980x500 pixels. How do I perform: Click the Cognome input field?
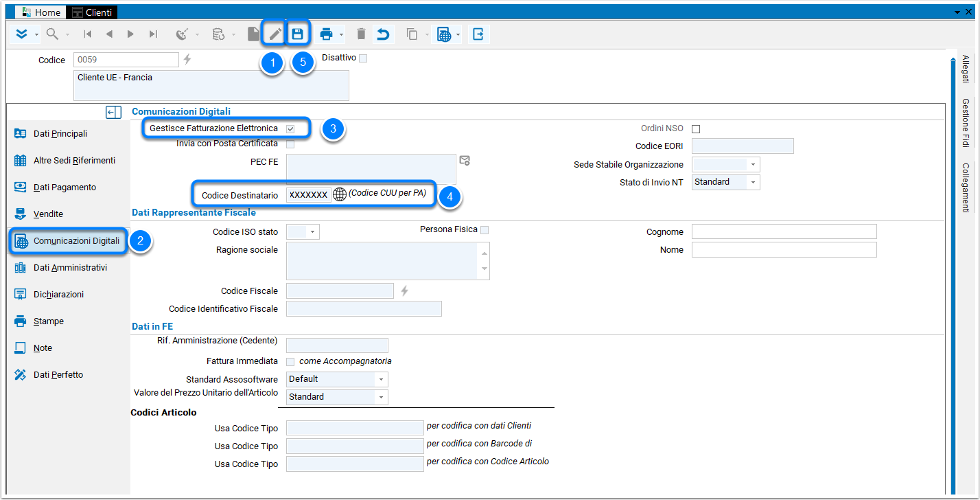[784, 232]
